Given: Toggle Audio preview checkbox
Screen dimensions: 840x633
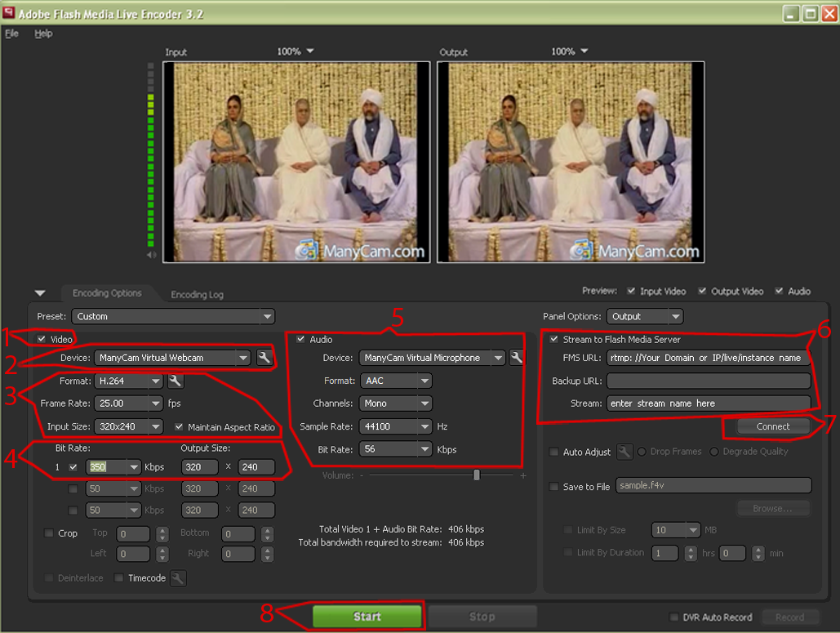Looking at the screenshot, I should pyautogui.click(x=779, y=291).
